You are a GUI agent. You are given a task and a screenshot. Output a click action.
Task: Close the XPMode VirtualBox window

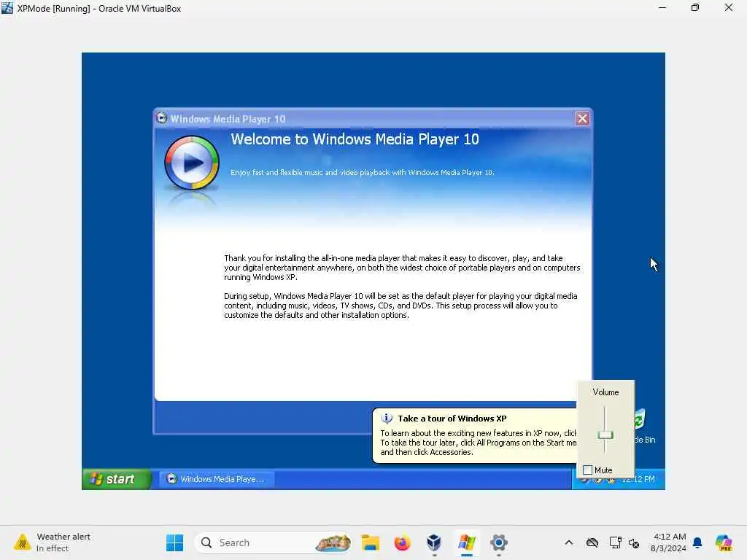tap(729, 7)
